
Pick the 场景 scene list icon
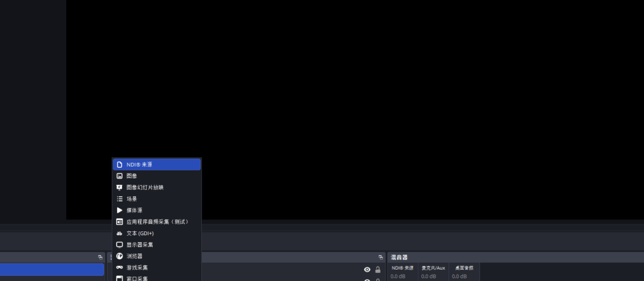tap(119, 199)
